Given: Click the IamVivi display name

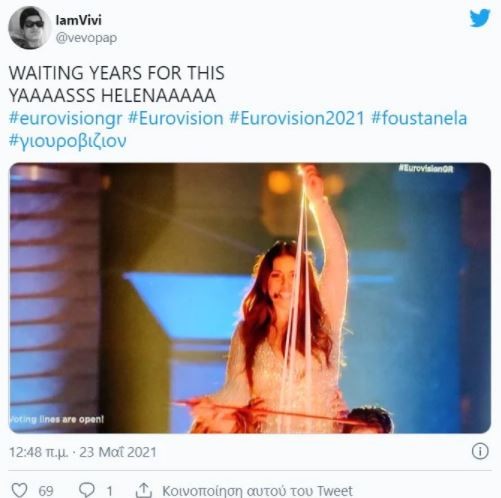Looking at the screenshot, I should point(79,20).
